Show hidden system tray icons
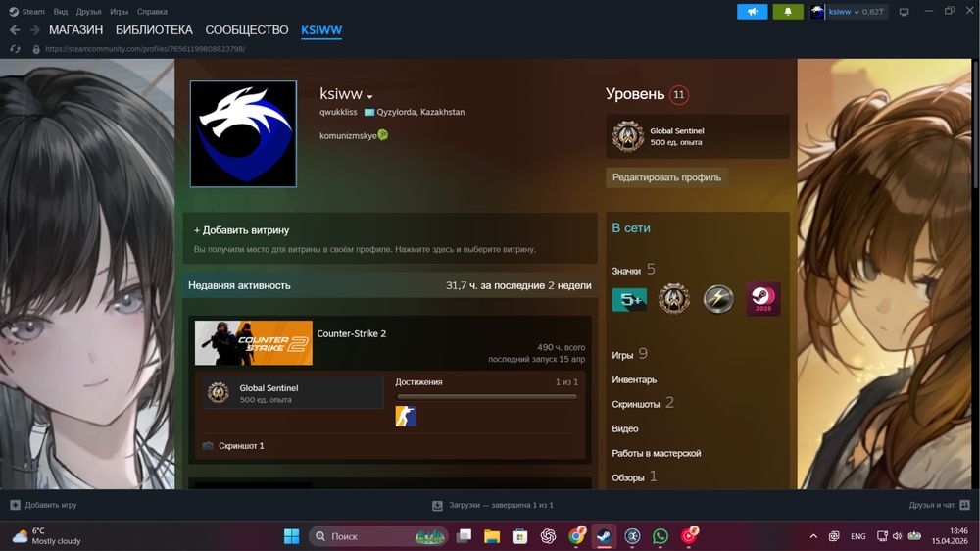This screenshot has height=551, width=980. click(x=813, y=536)
